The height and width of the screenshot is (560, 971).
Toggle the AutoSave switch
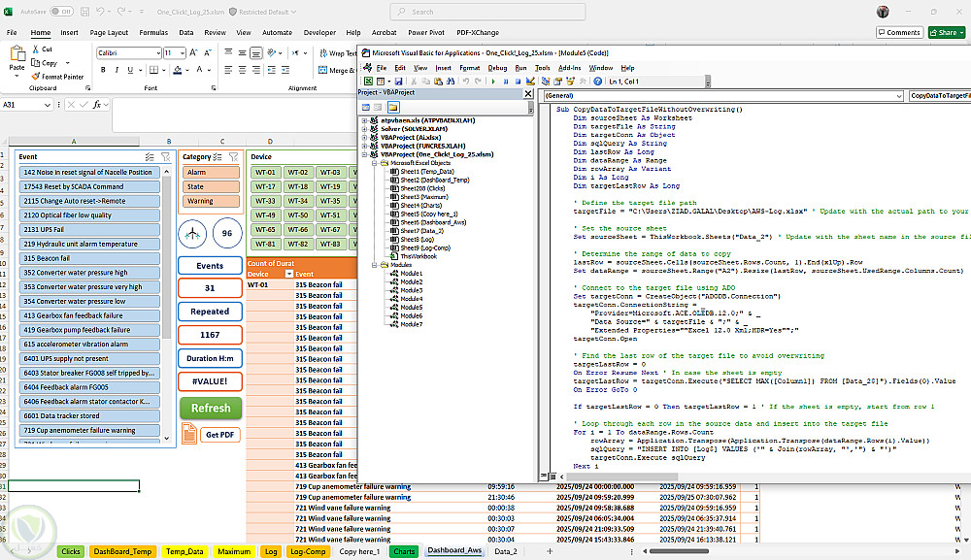(x=60, y=12)
